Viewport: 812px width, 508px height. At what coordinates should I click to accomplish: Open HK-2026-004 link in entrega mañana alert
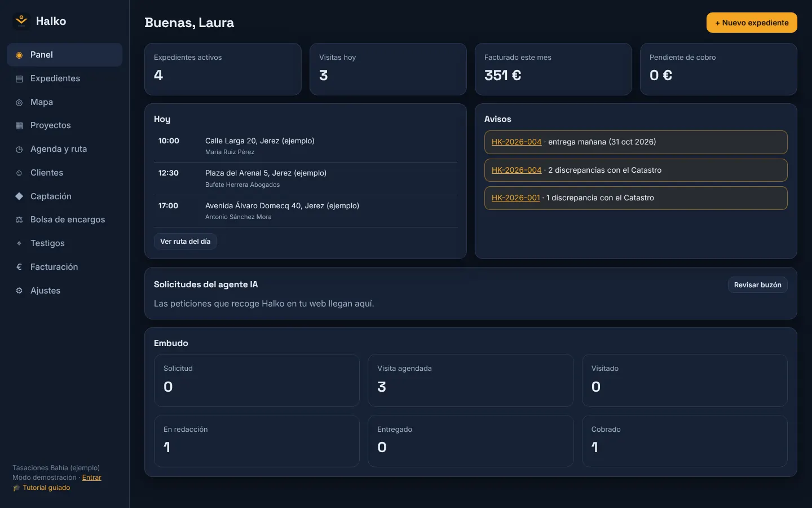click(x=517, y=142)
